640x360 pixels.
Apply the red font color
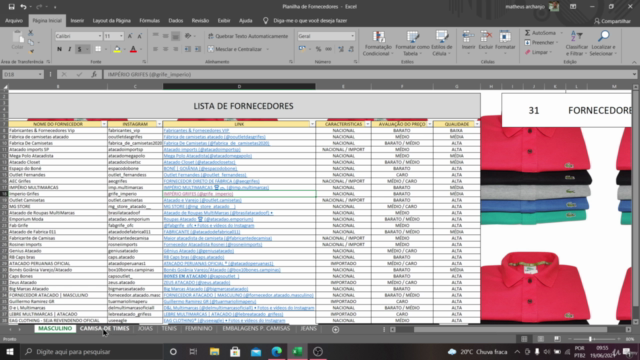click(x=133, y=49)
